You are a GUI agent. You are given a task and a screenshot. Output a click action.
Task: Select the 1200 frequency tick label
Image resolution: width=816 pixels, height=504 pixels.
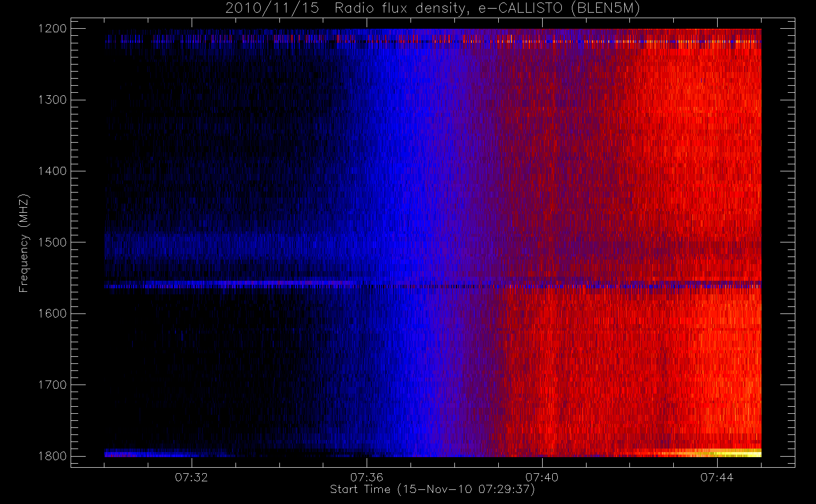52,29
